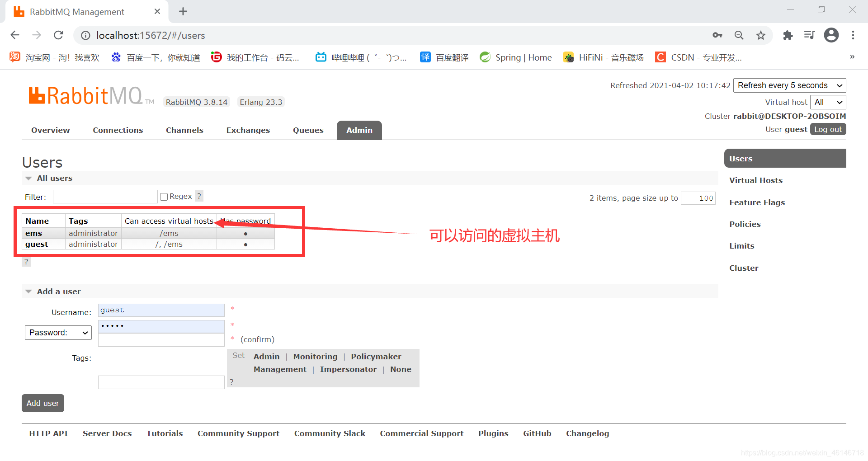
Task: Select Users in the admin sidebar
Action: 785,159
